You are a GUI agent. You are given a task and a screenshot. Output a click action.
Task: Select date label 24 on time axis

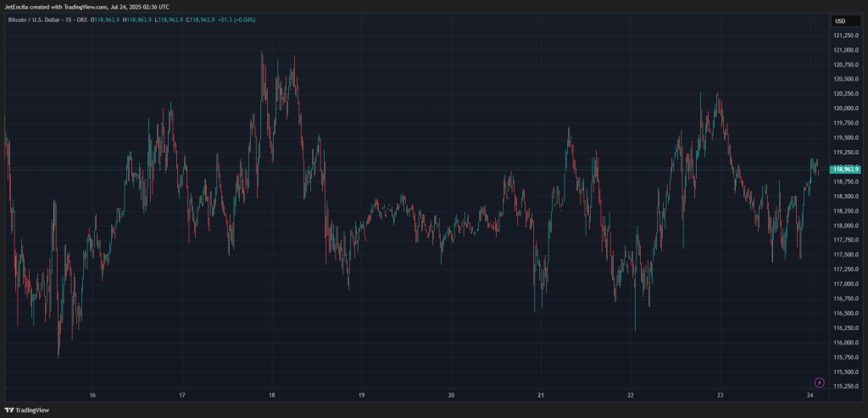[x=810, y=395]
